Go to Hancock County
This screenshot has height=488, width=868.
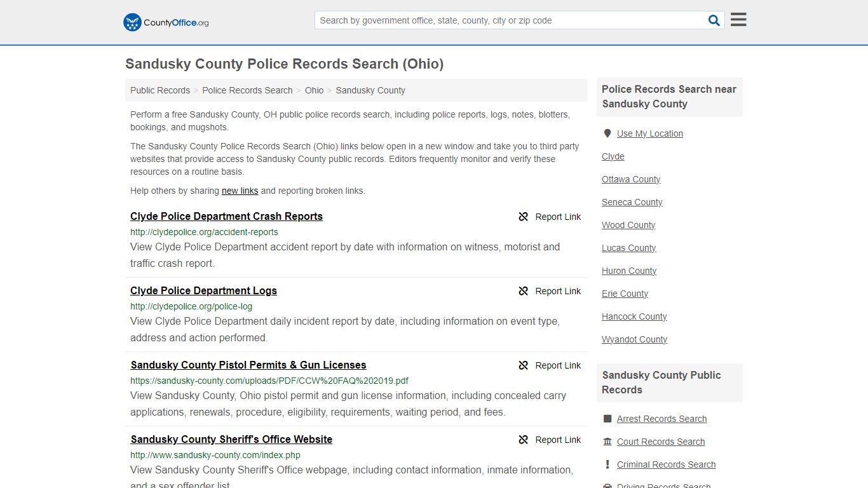click(634, 316)
